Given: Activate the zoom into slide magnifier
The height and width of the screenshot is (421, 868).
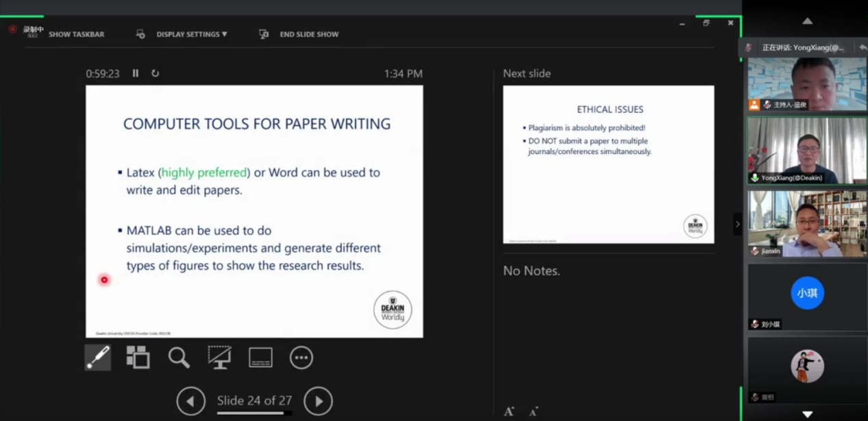Looking at the screenshot, I should click(179, 357).
